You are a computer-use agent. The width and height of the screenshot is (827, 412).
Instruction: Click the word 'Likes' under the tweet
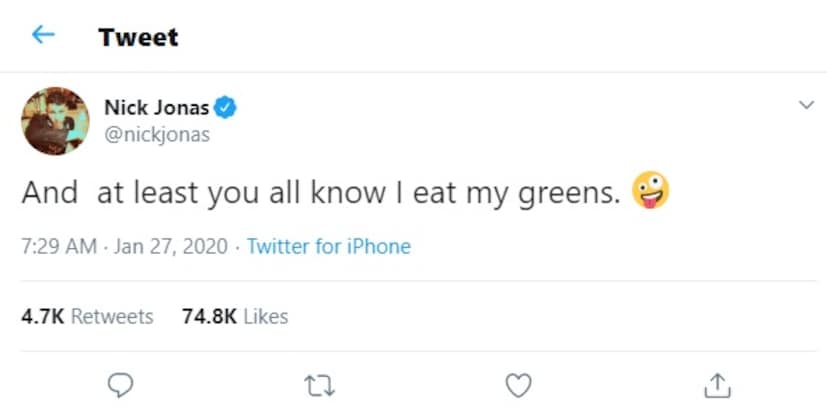tap(265, 317)
